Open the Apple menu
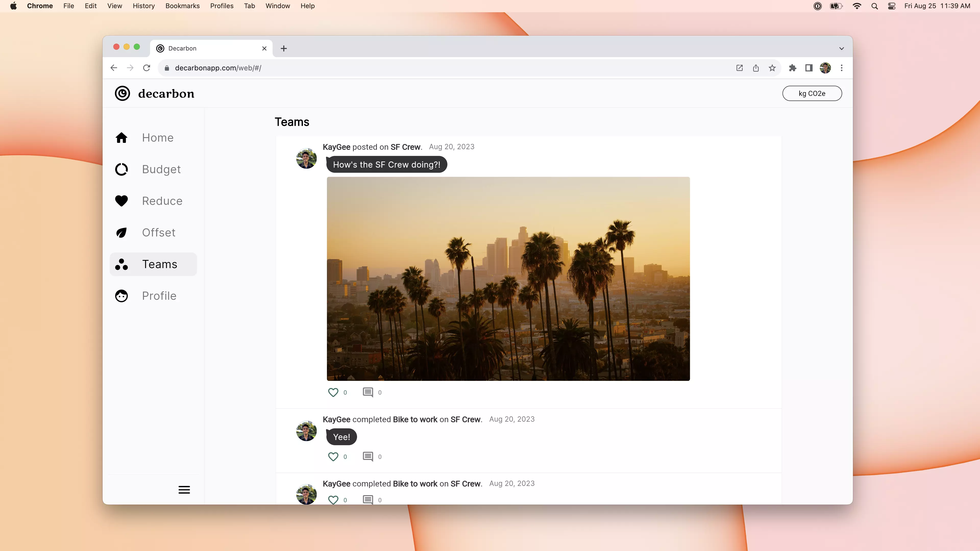Image resolution: width=980 pixels, height=551 pixels. click(x=13, y=6)
